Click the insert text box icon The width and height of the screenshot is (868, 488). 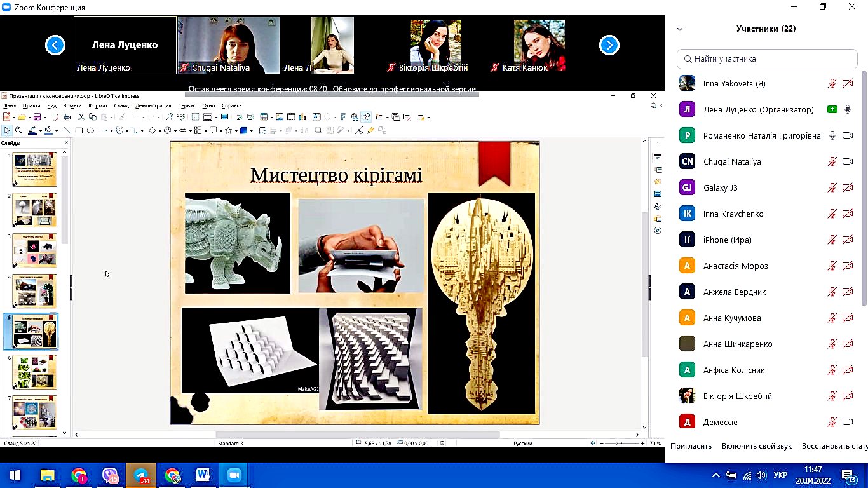pyautogui.click(x=316, y=118)
